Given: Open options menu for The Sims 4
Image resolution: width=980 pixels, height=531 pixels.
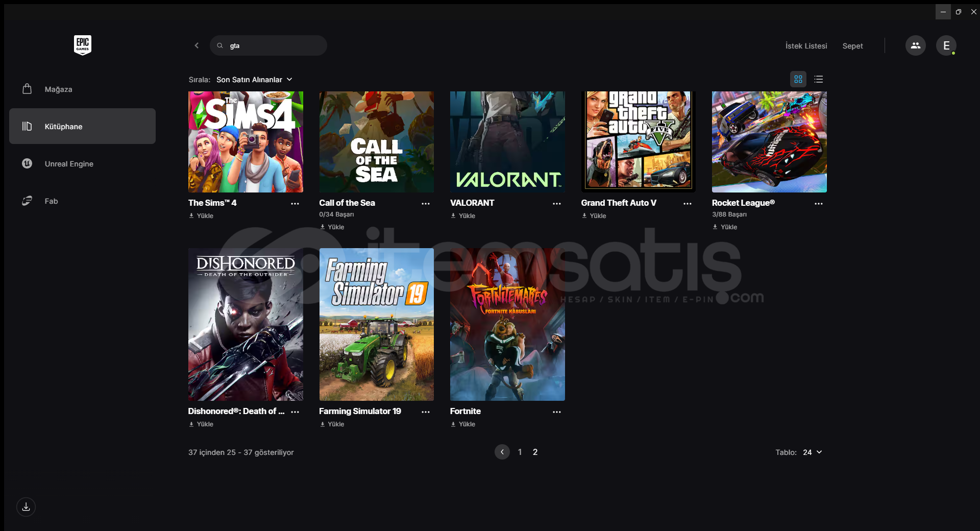Looking at the screenshot, I should pyautogui.click(x=295, y=204).
